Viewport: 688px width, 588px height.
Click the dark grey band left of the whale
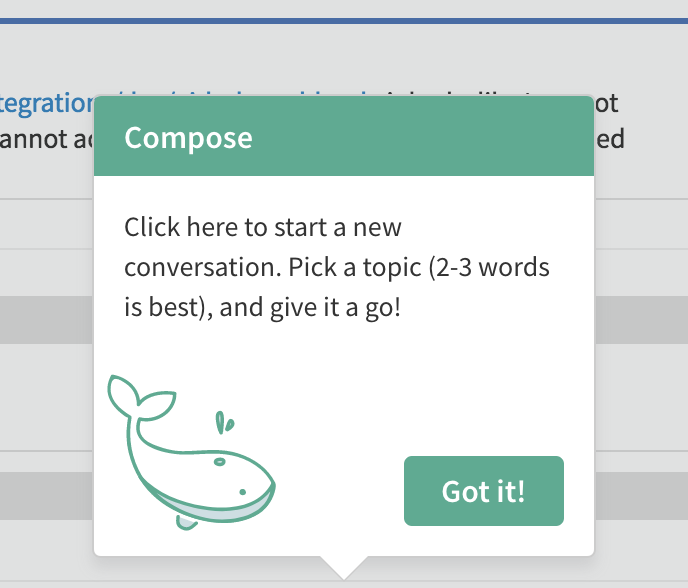(x=46, y=495)
